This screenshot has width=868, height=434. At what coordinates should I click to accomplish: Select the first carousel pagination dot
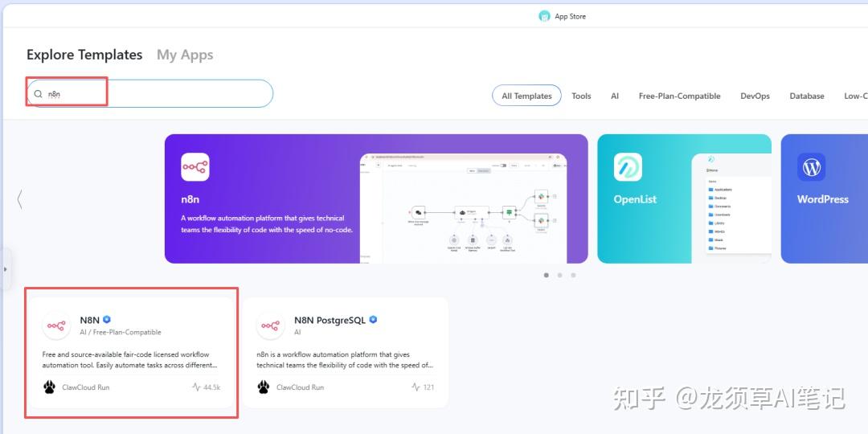[x=547, y=275]
